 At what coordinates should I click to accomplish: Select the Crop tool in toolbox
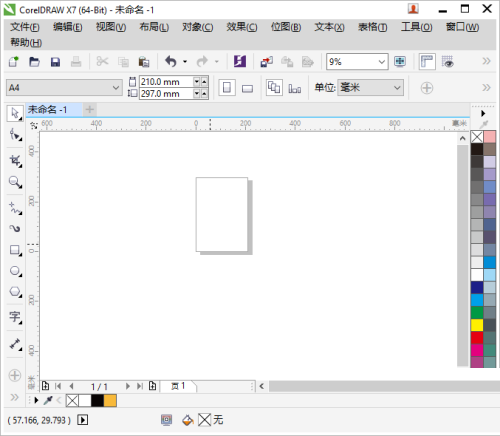click(x=15, y=161)
